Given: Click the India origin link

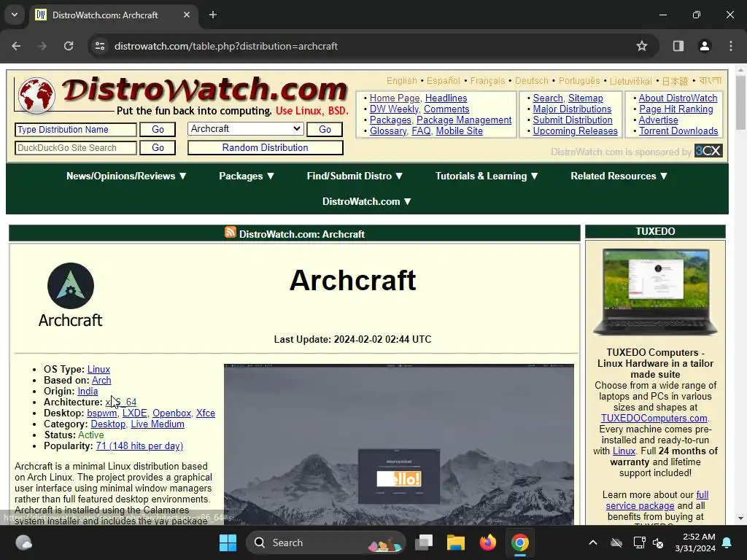Looking at the screenshot, I should pyautogui.click(x=88, y=392).
